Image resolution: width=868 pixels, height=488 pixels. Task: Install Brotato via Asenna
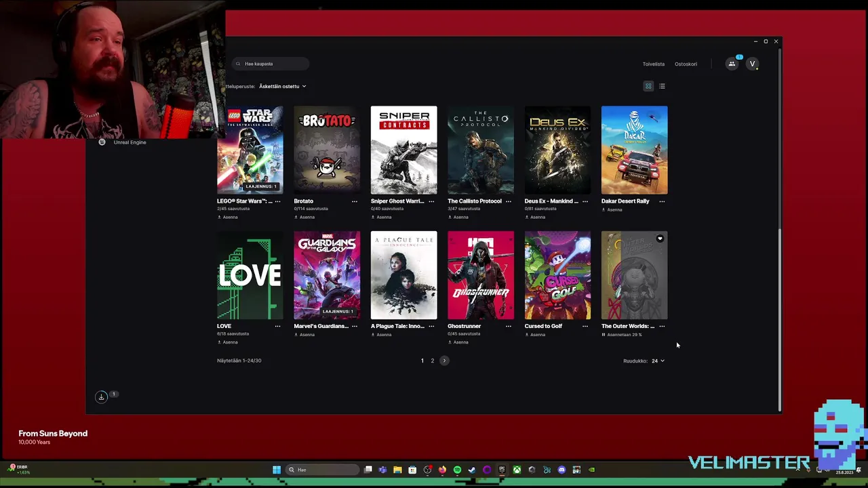(x=304, y=217)
